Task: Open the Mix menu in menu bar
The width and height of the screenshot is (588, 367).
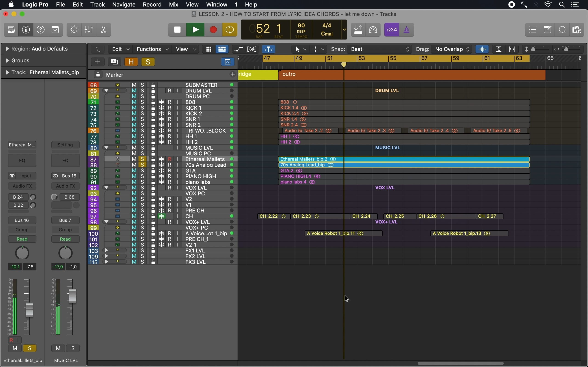Action: tap(173, 5)
